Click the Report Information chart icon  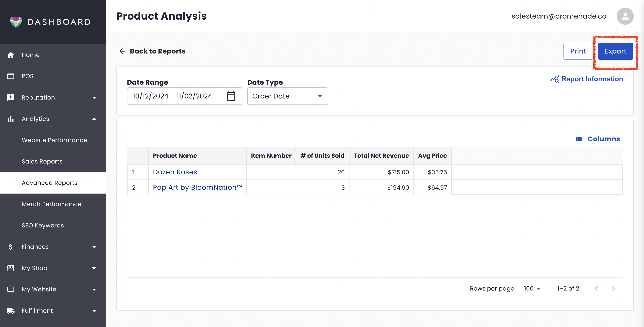(554, 79)
